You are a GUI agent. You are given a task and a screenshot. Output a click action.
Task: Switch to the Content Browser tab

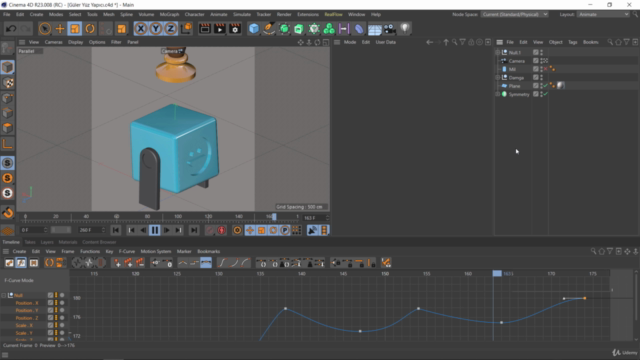click(99, 242)
